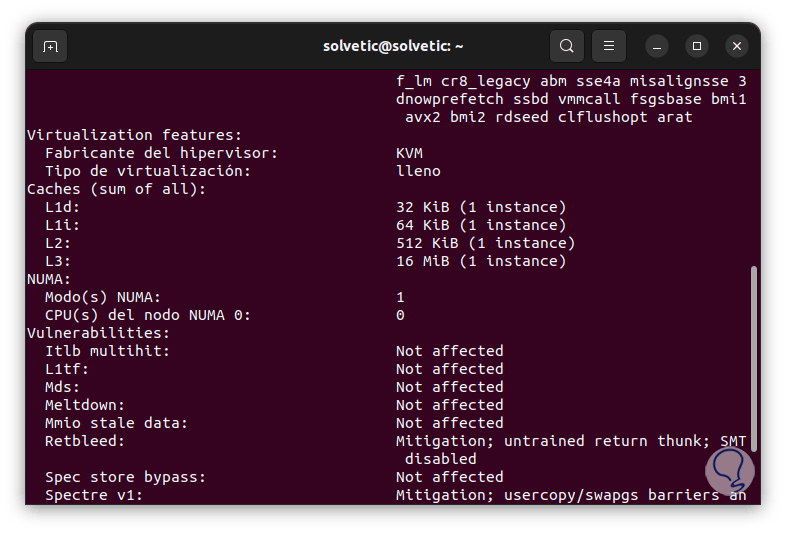Click the "512 KiB (1 instance)" value

[x=485, y=243]
